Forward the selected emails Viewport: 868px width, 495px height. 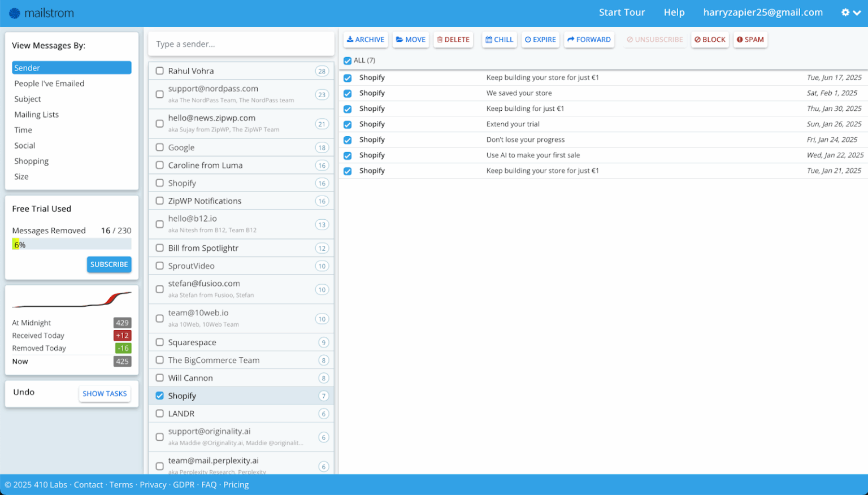pyautogui.click(x=589, y=40)
